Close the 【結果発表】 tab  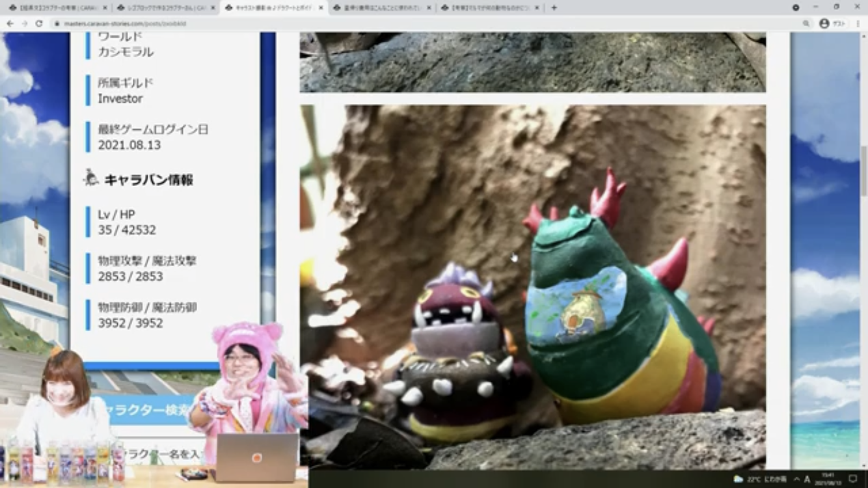click(104, 8)
